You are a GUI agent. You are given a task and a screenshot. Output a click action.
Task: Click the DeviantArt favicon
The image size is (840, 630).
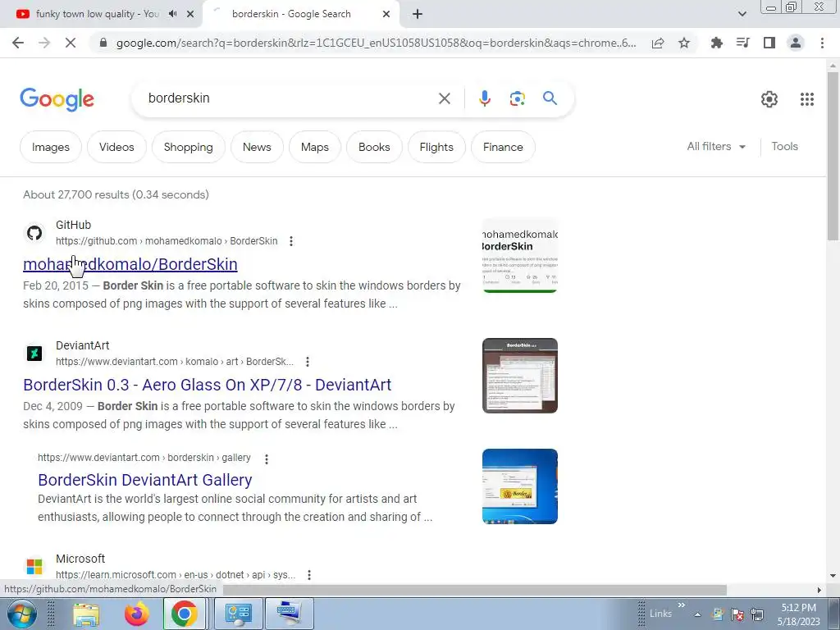click(34, 354)
